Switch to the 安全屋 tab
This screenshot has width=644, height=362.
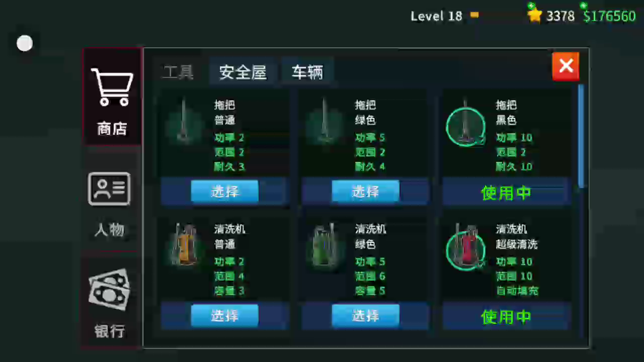243,72
